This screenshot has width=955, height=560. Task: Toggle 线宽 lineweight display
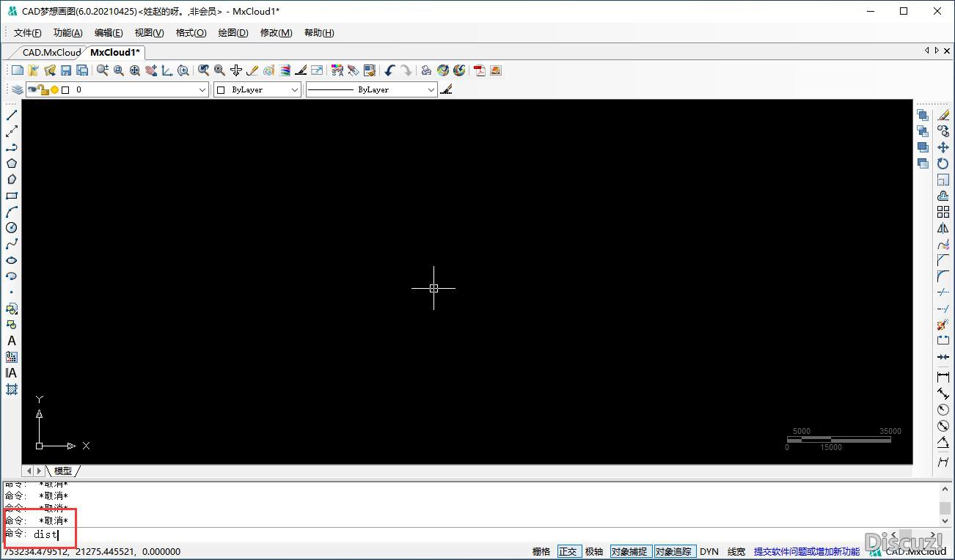(736, 551)
